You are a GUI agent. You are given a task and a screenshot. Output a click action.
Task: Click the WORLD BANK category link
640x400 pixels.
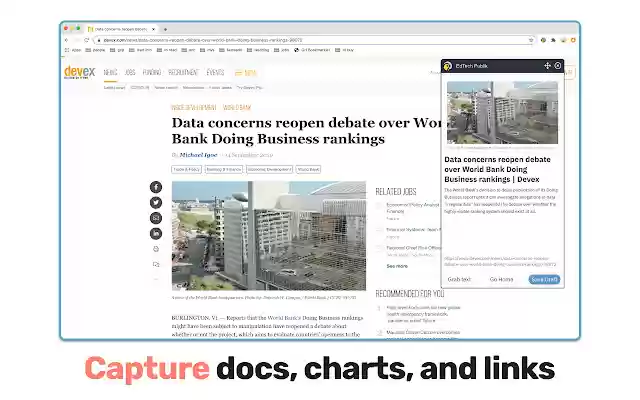[x=237, y=108]
